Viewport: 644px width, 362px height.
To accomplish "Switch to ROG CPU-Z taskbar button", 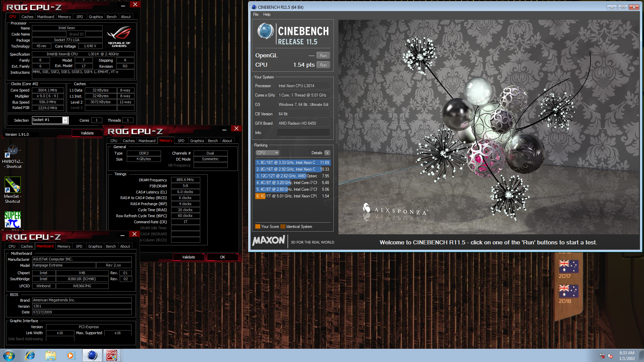I will coord(112,355).
